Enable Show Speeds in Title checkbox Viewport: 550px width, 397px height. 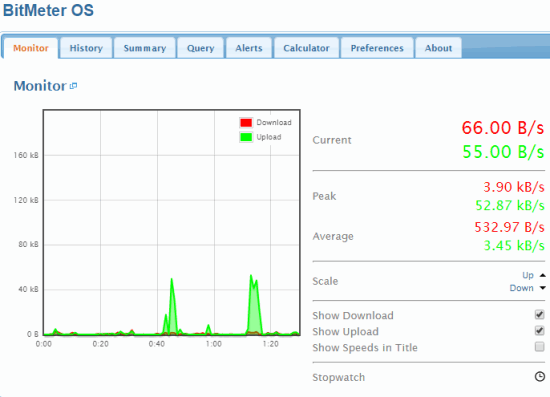click(x=539, y=347)
